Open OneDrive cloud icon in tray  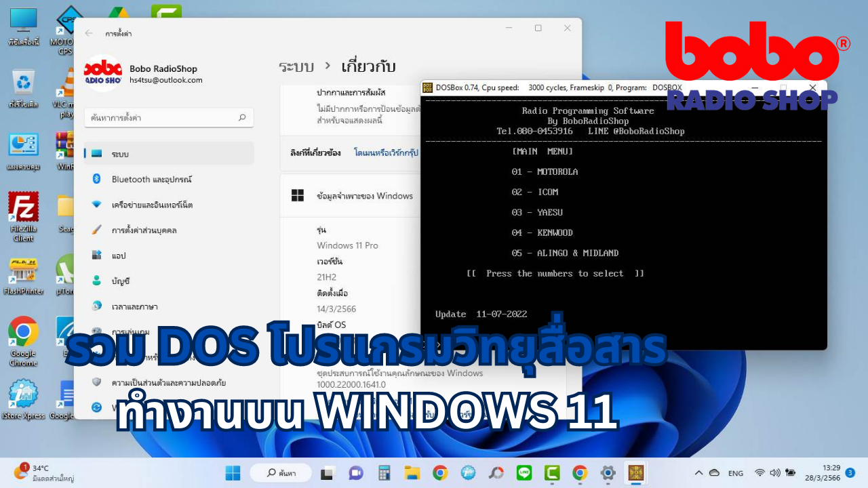tap(714, 472)
